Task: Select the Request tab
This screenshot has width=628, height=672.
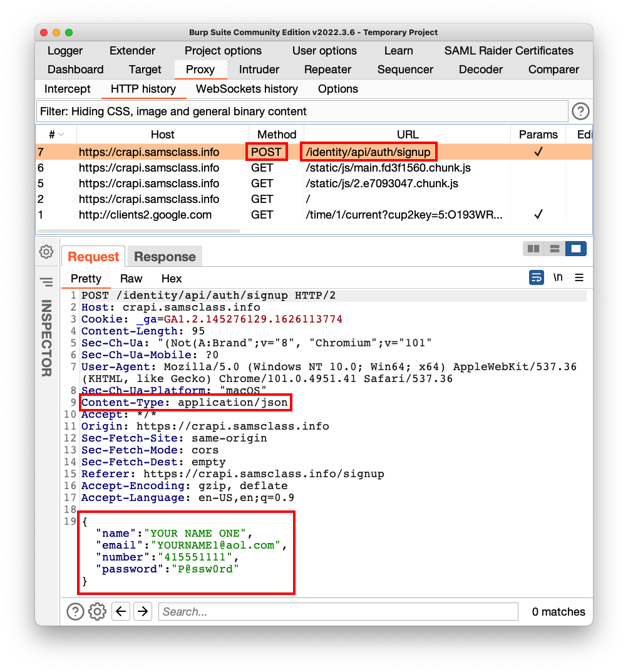Action: (x=93, y=257)
